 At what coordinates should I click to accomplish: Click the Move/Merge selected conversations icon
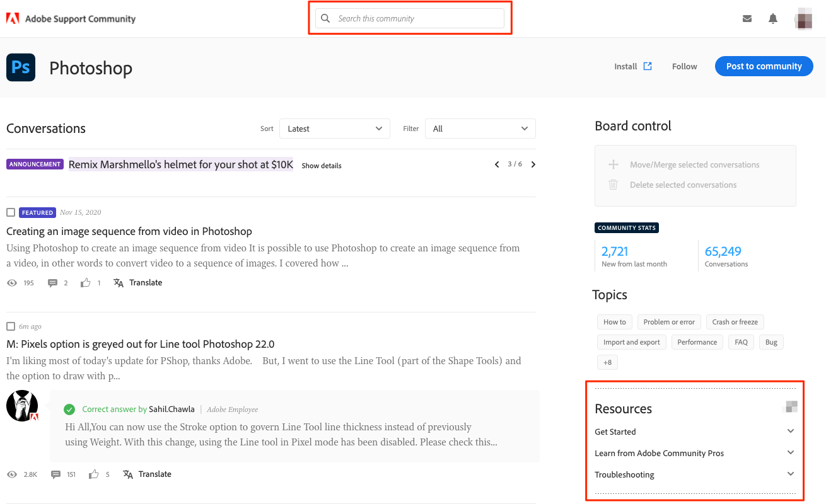click(613, 164)
